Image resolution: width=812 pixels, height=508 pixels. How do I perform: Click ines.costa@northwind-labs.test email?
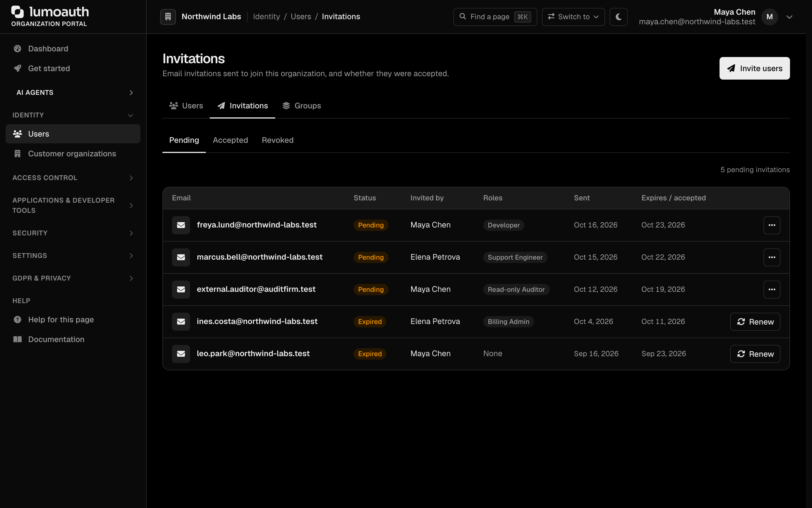[x=257, y=321]
